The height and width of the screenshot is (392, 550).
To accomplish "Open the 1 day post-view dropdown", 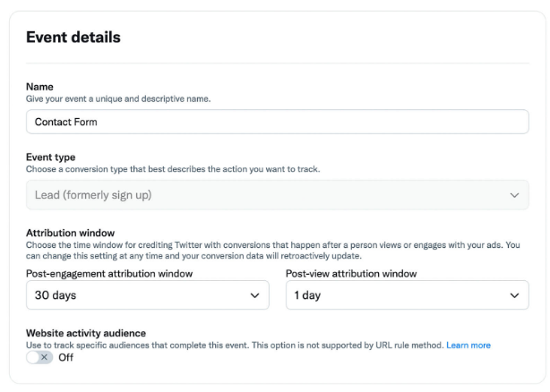I will 407,295.
